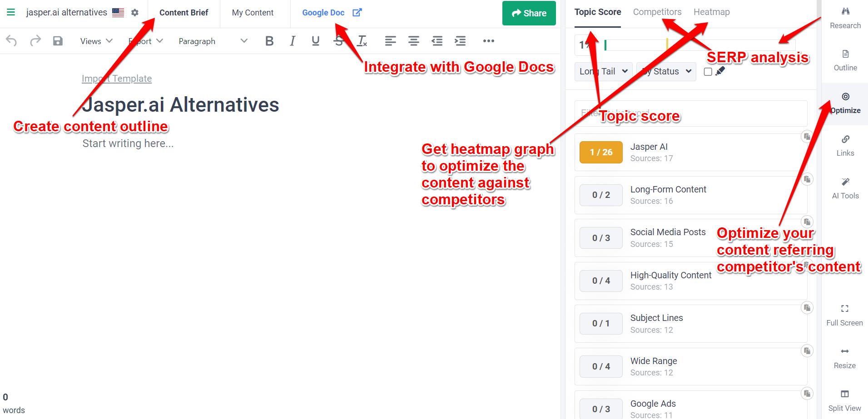This screenshot has height=419, width=868.
Task: Undo the last edit
Action: coord(11,41)
